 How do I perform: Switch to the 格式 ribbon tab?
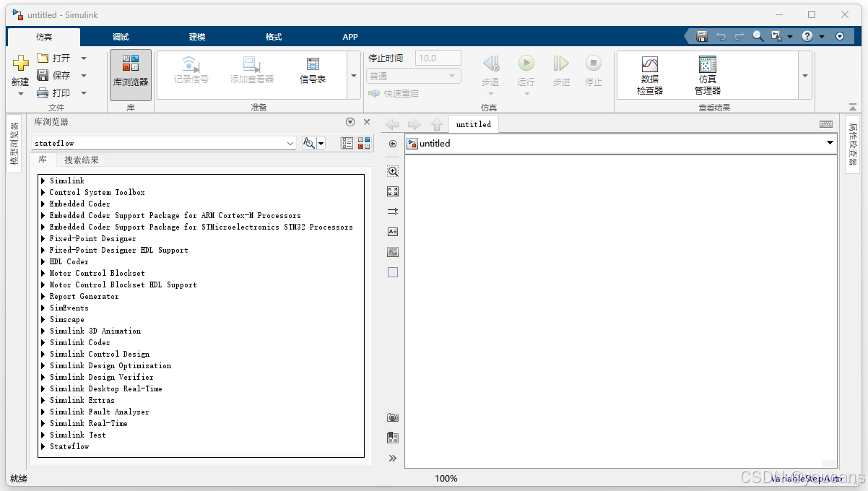(x=274, y=37)
